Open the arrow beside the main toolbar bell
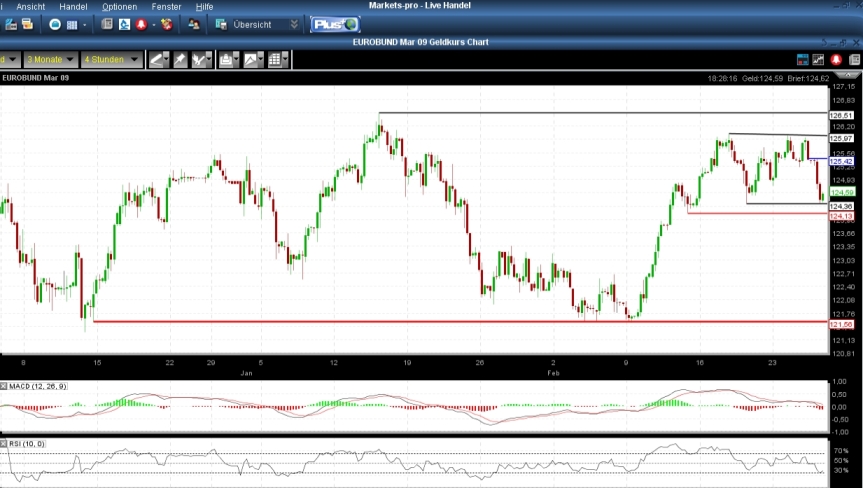Screen dimensions: 863x488 [154, 25]
